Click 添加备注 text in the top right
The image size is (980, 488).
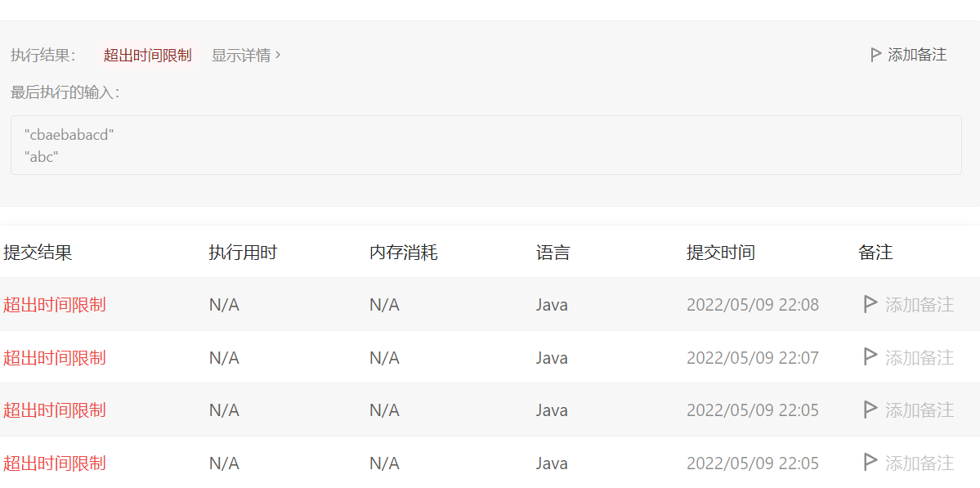coord(917,55)
